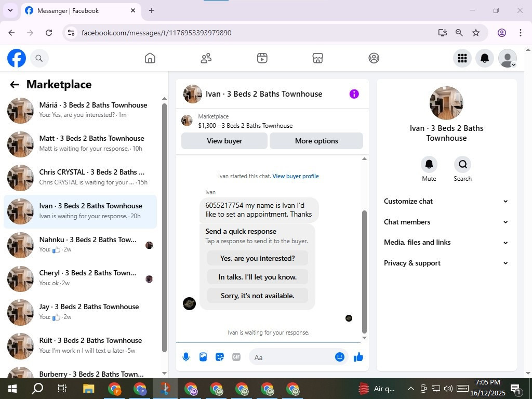
Task: Open the Matt townhouse conversation
Action: click(x=81, y=144)
